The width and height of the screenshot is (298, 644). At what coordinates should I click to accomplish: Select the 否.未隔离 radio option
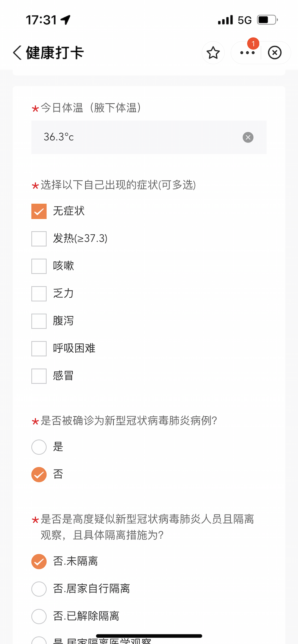[x=39, y=562]
